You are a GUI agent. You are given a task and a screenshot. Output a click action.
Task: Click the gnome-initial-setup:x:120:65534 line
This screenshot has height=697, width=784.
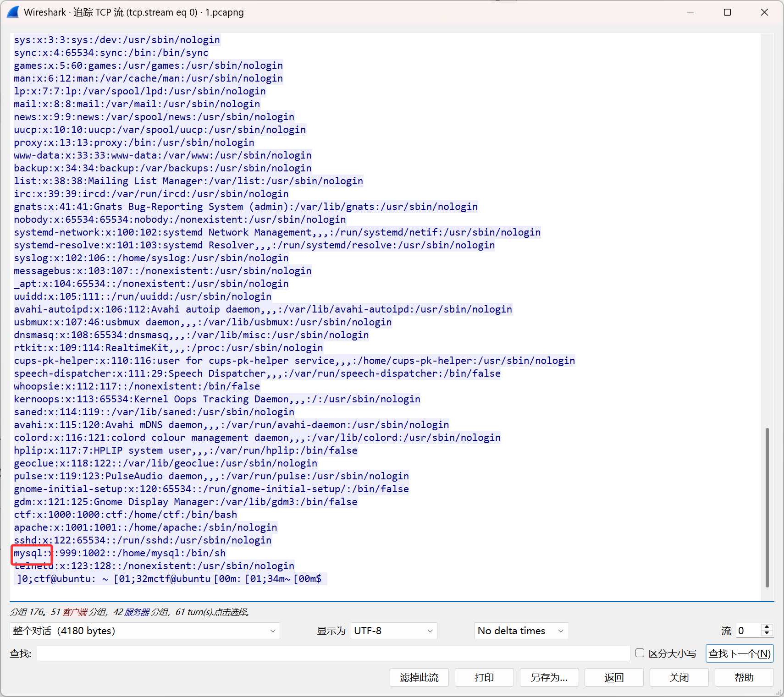tap(211, 489)
